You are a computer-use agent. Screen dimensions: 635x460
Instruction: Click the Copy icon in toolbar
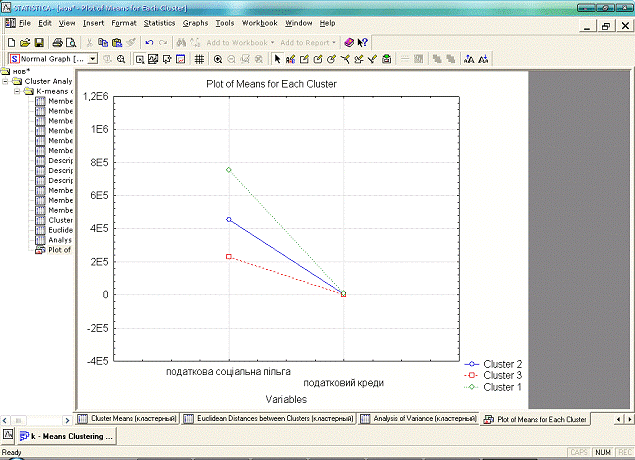pos(103,43)
